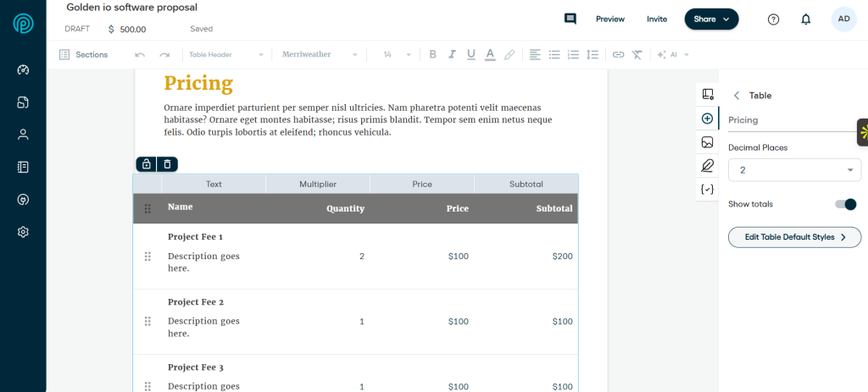Image resolution: width=868 pixels, height=392 pixels.
Task: Undo the last edit
Action: (x=140, y=55)
